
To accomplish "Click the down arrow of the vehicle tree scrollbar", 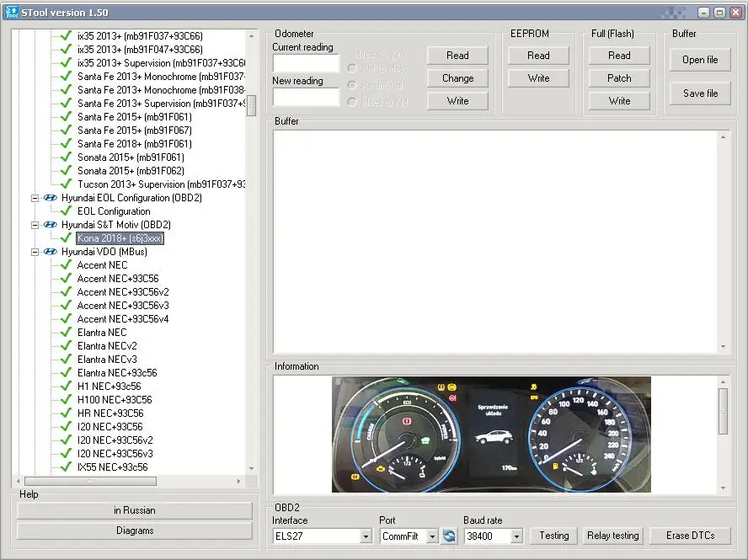I will coord(251,468).
